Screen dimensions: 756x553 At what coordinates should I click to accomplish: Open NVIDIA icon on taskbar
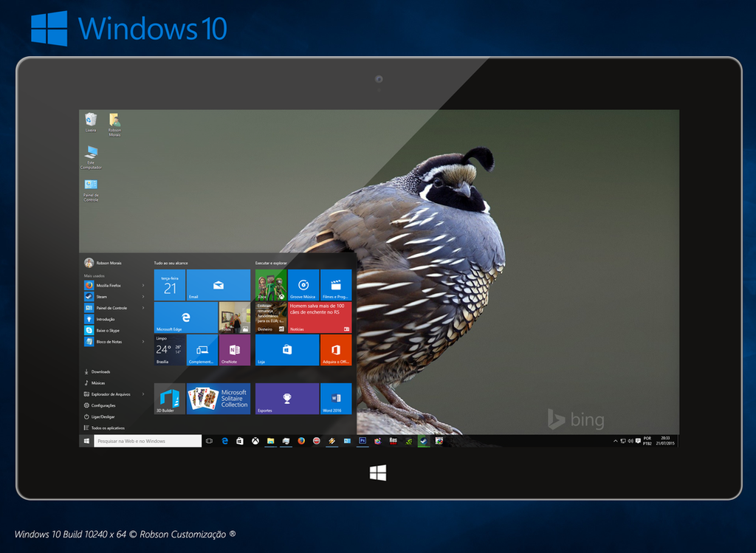[408, 441]
